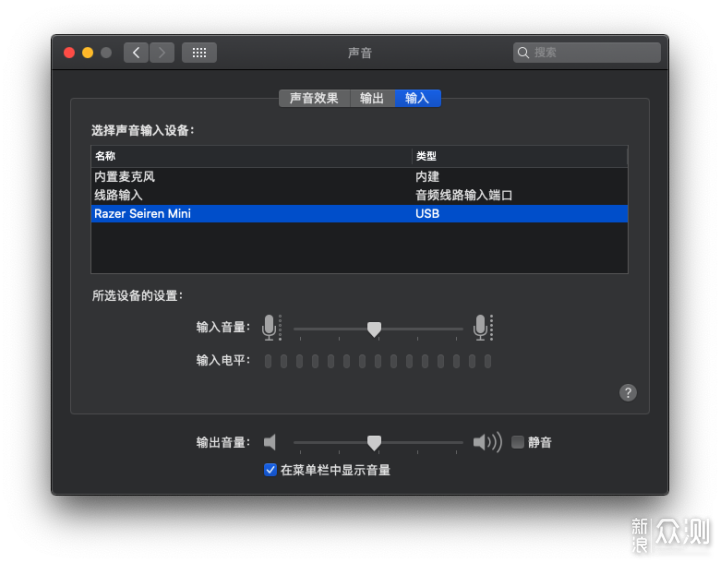This screenshot has height=563, width=720.
Task: Select Razer Seiren Mini device row
Action: tap(360, 214)
